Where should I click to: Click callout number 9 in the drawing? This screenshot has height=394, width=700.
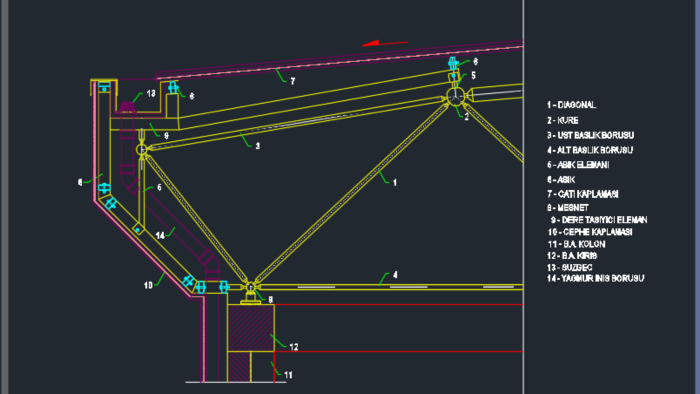(x=166, y=136)
